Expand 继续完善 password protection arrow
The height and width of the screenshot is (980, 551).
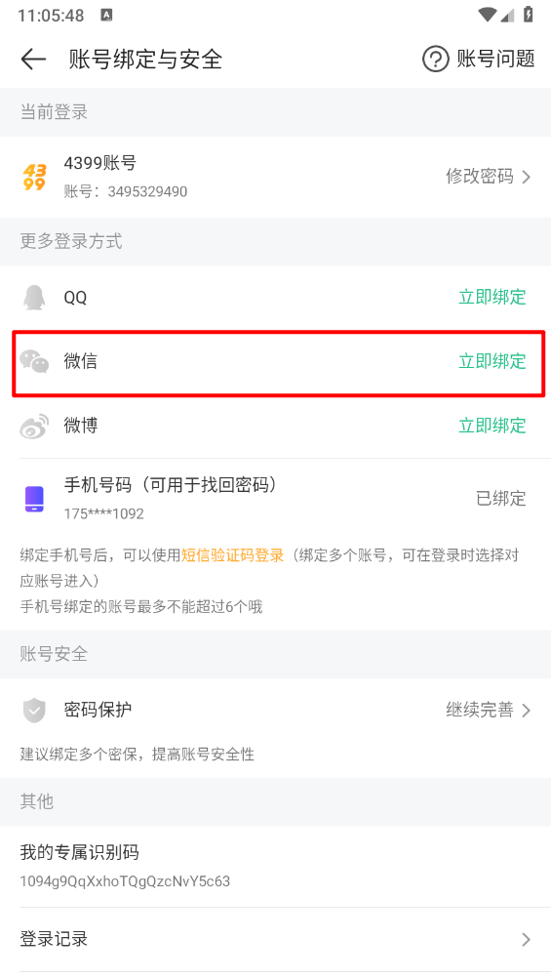526,710
